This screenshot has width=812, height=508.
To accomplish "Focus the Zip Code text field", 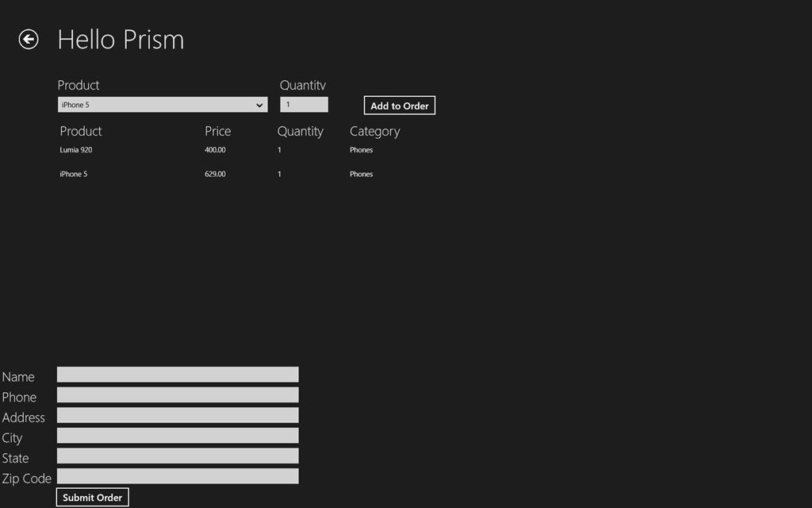I will tap(178, 476).
